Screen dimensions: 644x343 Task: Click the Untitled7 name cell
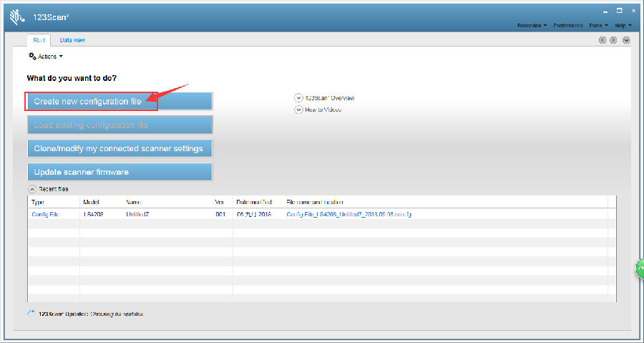pos(137,214)
